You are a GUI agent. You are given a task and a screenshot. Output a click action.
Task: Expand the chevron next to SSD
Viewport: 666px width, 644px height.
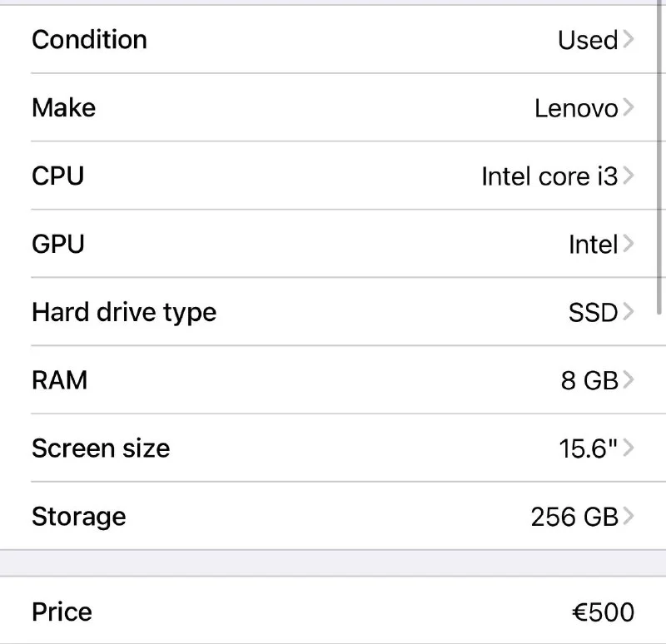(x=628, y=313)
